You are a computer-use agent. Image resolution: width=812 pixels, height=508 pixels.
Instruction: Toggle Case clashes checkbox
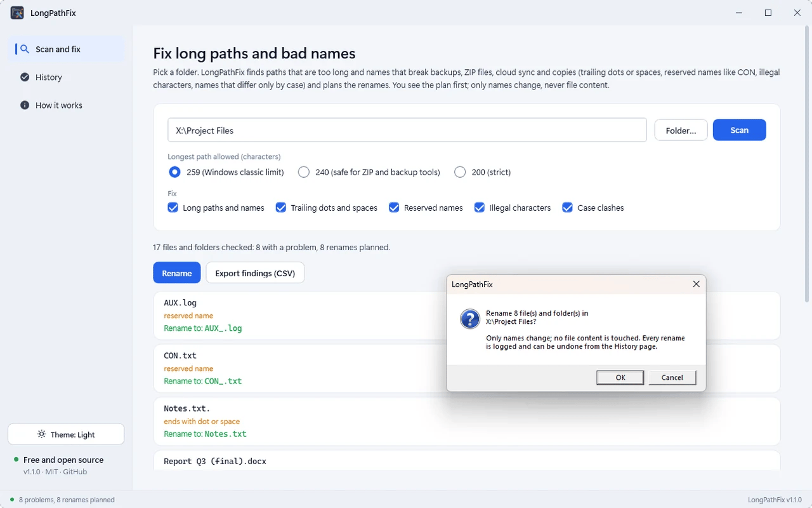[x=593, y=208]
